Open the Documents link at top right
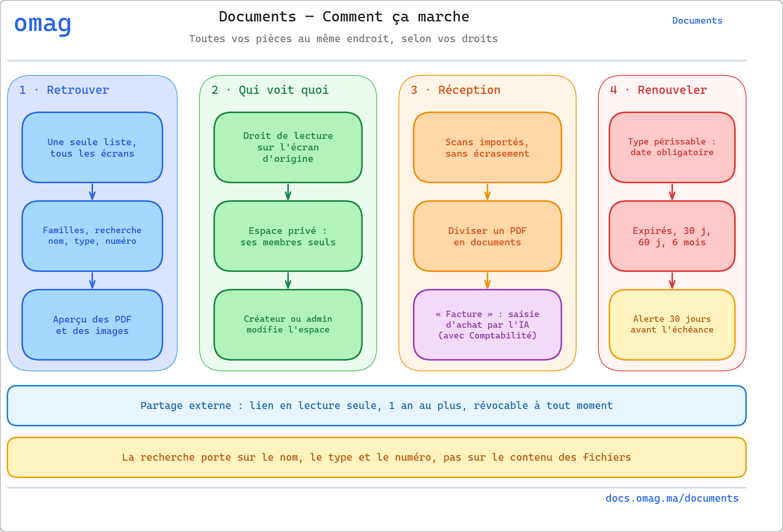Viewport: 783px width, 532px height. (697, 21)
